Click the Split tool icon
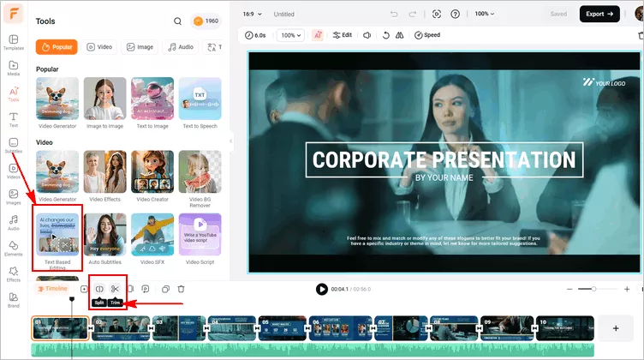Image resolution: width=644 pixels, height=360 pixels. (99, 289)
